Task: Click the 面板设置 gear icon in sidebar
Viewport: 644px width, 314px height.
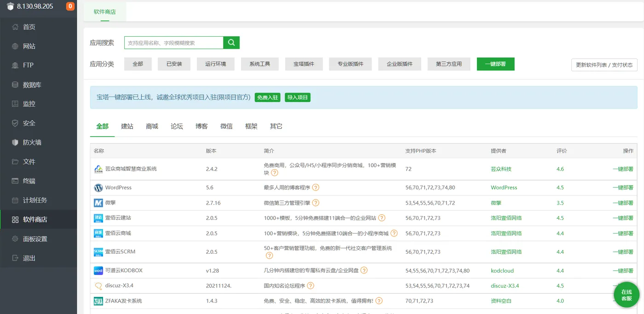Action: pos(15,239)
